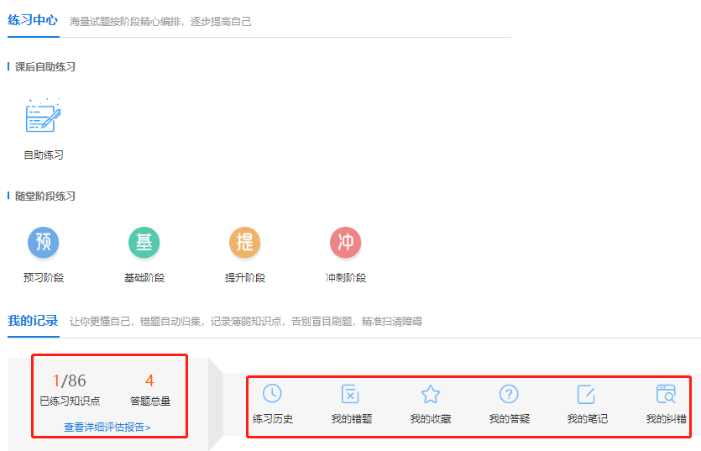Open the 自助练习 notepad icon

tap(43, 115)
